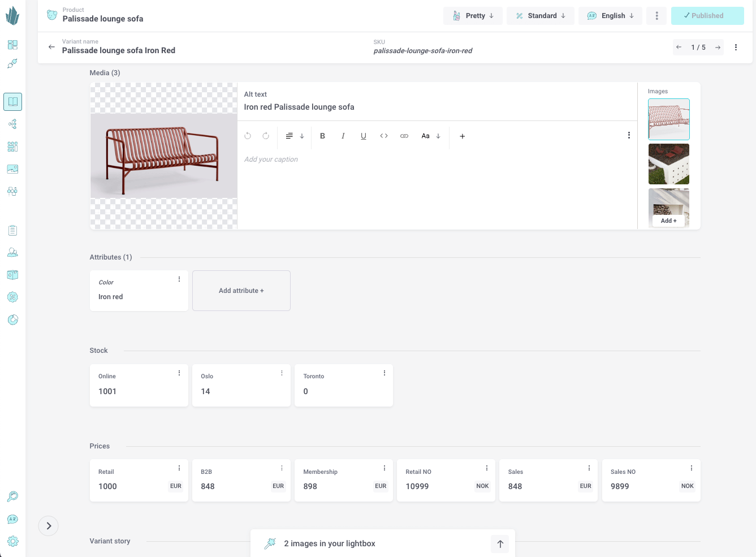The image size is (756, 557).
Task: Open options menu for Retail price
Action: (179, 468)
